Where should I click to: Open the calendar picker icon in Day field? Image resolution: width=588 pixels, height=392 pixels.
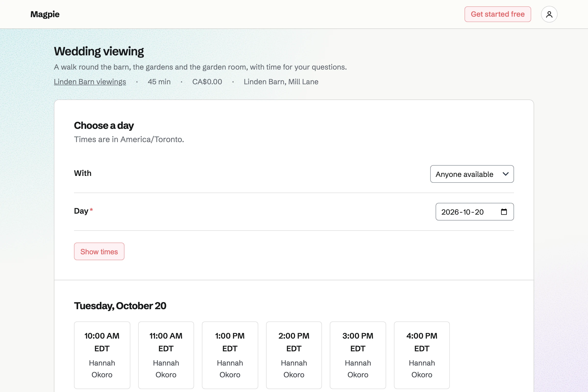pyautogui.click(x=504, y=212)
